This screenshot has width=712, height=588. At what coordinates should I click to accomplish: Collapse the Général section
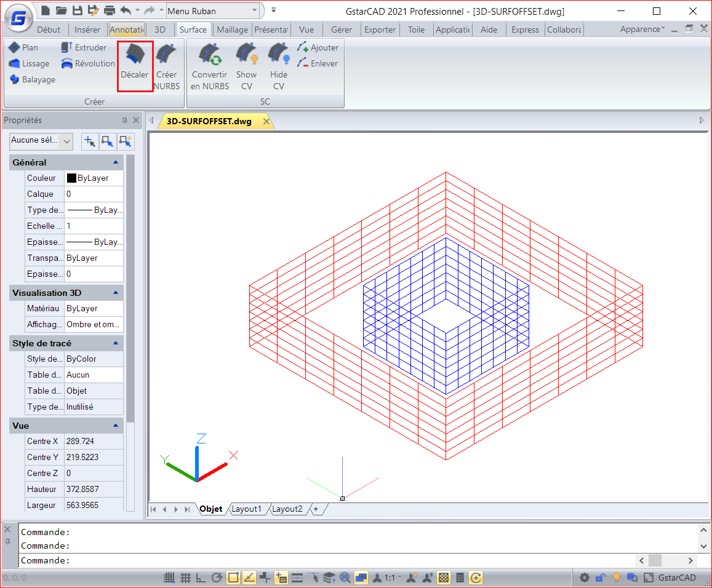tap(115, 162)
